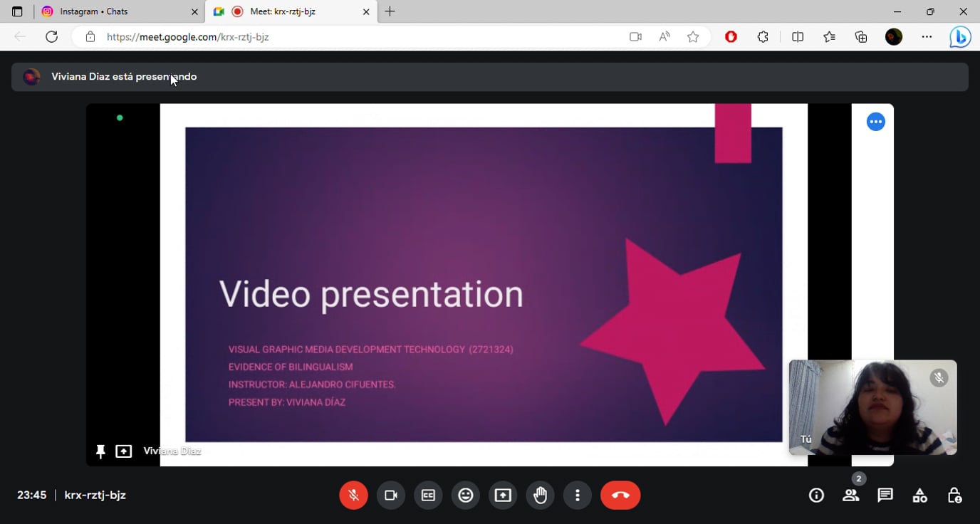Reload the page
This screenshot has height=524, width=980.
click(51, 37)
